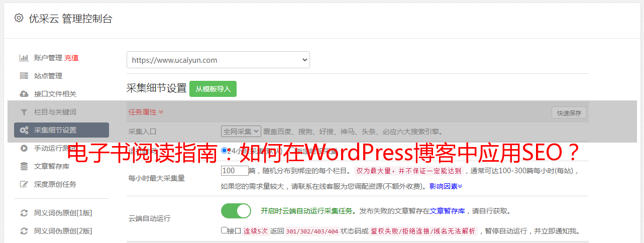The height and width of the screenshot is (243, 644).
Task: Click the play icon for 手动运行测试
Action: pos(24,148)
